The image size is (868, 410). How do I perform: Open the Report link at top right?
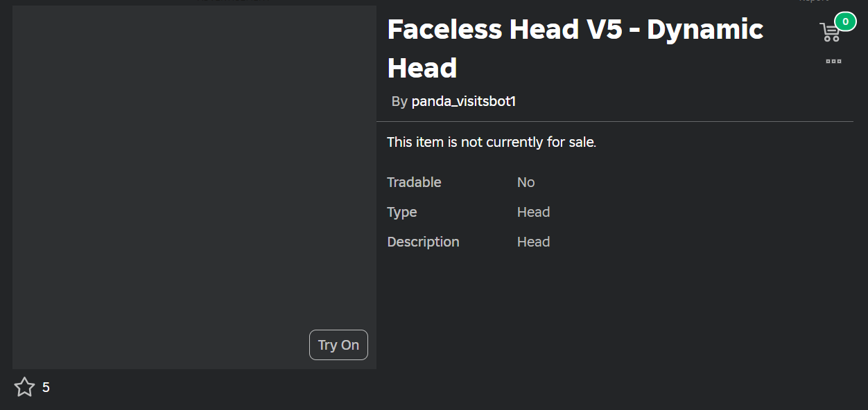(x=814, y=1)
